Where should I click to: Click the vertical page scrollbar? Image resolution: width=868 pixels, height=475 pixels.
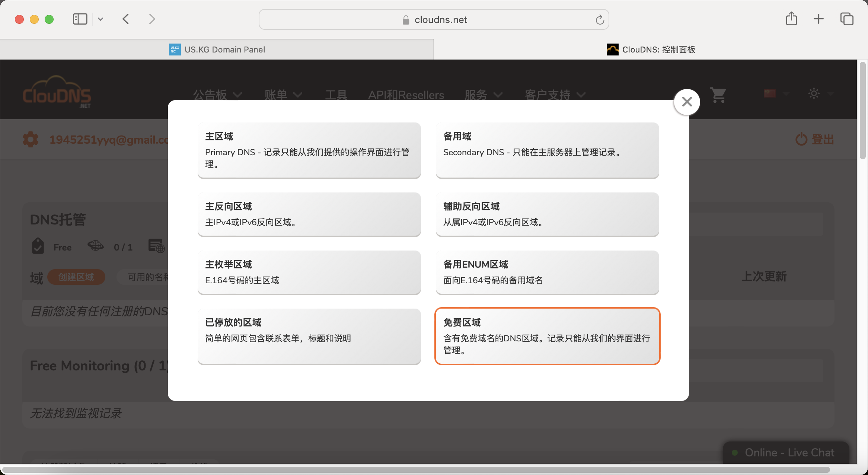click(x=862, y=111)
